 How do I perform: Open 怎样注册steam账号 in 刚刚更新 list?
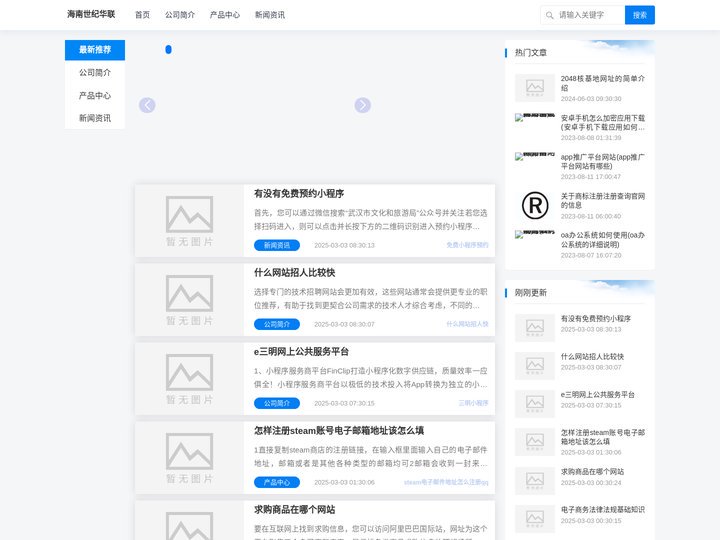[602, 437]
